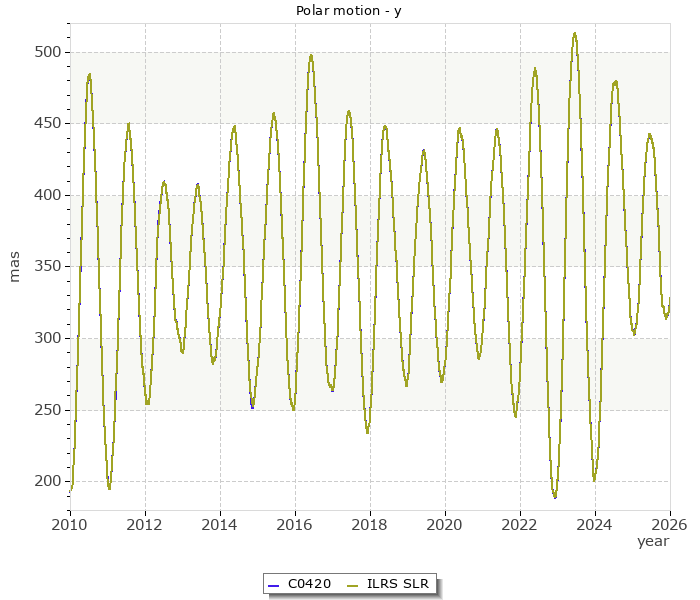Select the 2012 x-axis tick label
700x600 pixels.
(x=145, y=523)
